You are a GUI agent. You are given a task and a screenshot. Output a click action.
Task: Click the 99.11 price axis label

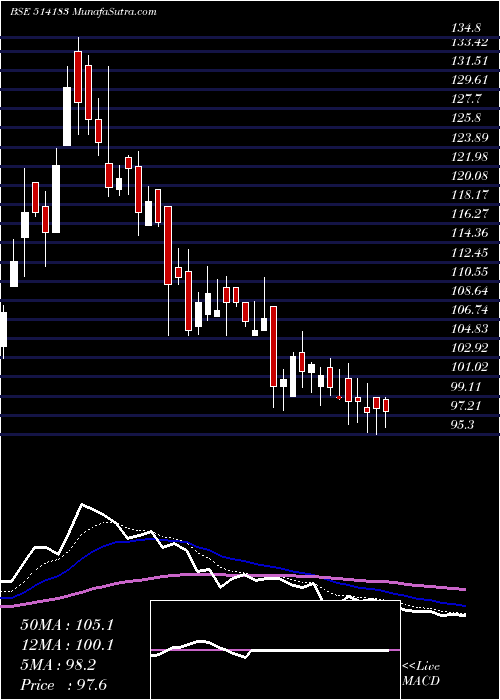coord(467,386)
